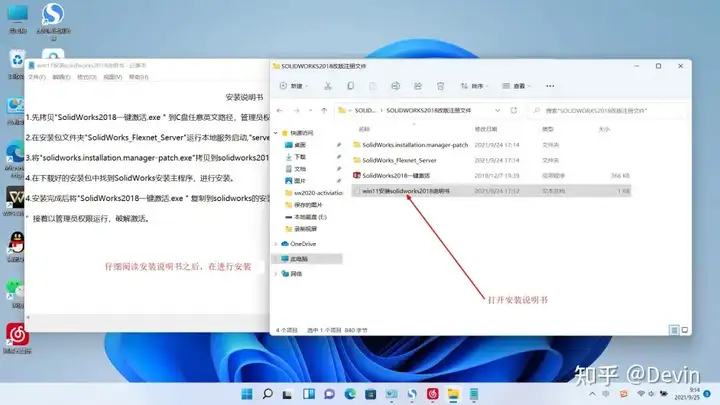Viewport: 720px width, 405px height.
Task: Open the This PC desktop icon
Action: pyautogui.click(x=17, y=19)
